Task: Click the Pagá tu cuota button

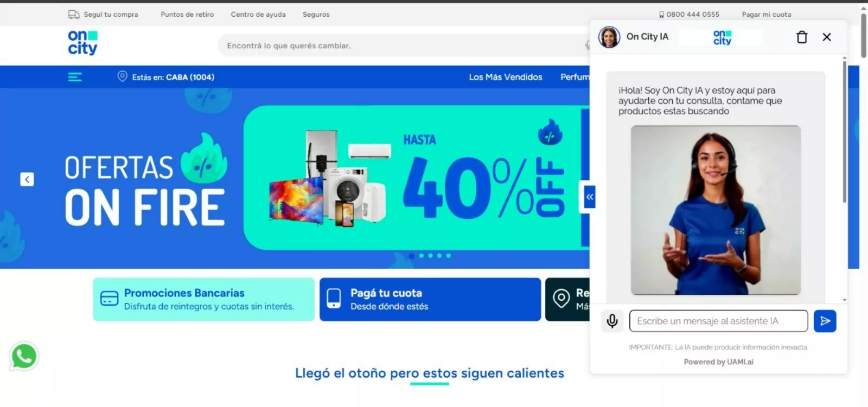Action: point(430,299)
